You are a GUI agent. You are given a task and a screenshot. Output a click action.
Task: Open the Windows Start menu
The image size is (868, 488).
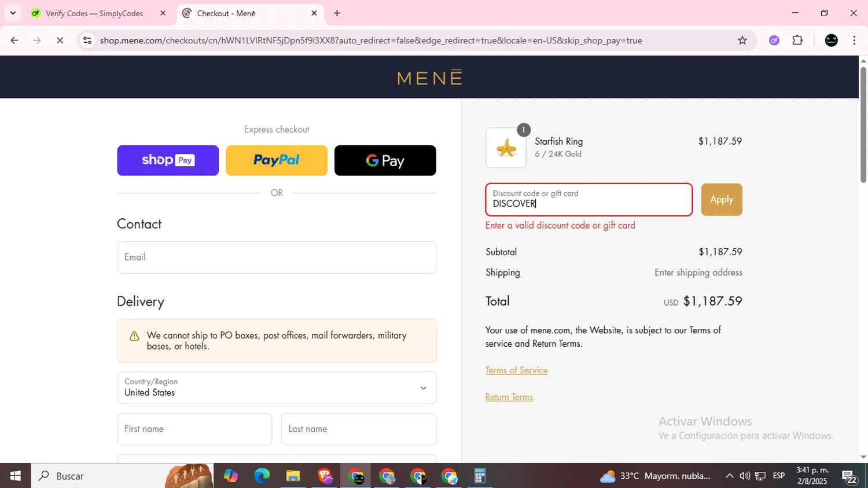coord(15,476)
